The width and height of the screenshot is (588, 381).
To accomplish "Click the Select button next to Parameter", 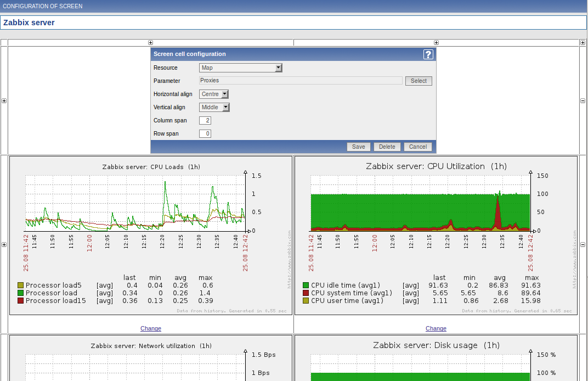I will click(x=419, y=81).
